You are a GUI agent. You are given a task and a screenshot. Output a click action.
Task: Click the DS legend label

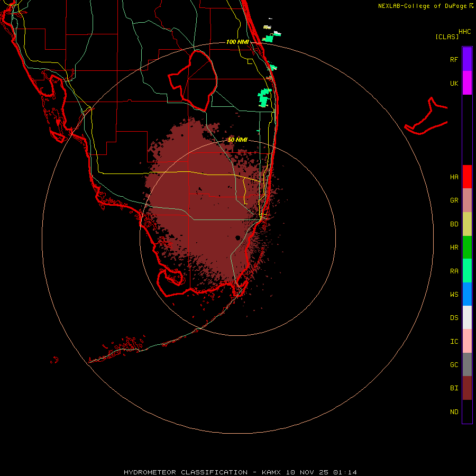click(454, 317)
